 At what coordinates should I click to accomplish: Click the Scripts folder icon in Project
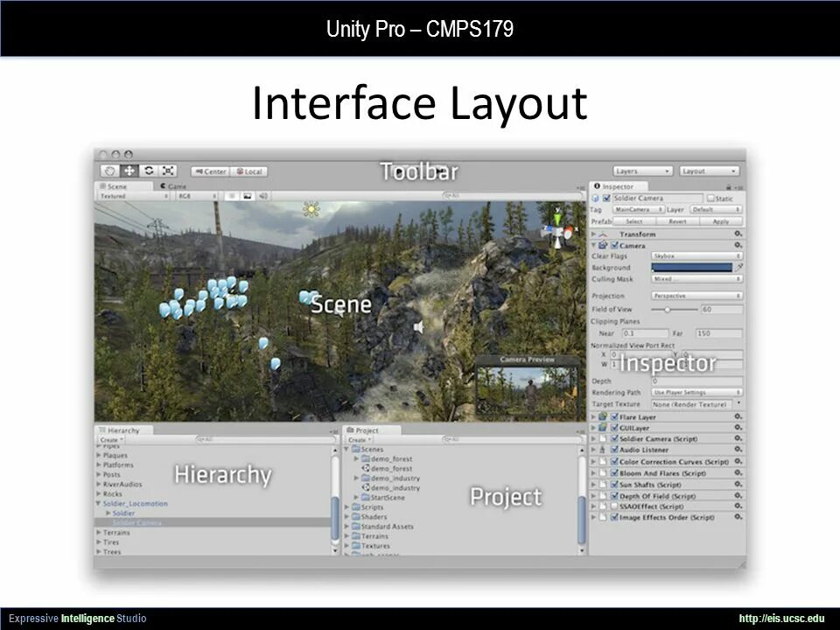356,507
